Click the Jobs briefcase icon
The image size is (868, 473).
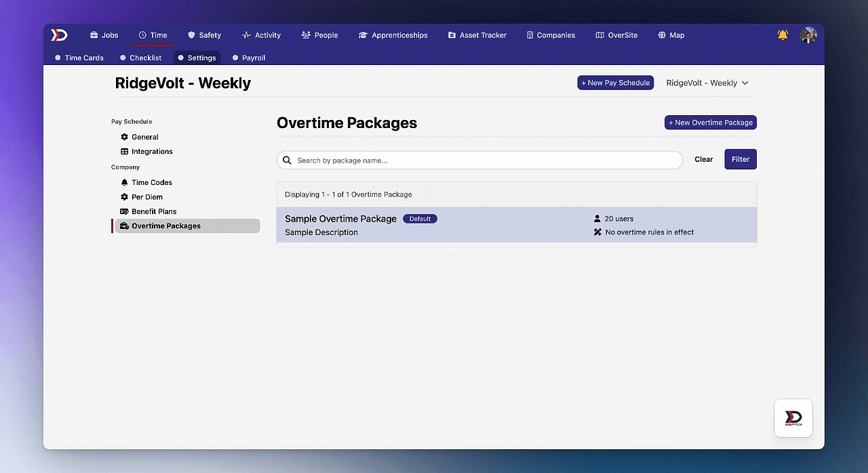(x=94, y=35)
